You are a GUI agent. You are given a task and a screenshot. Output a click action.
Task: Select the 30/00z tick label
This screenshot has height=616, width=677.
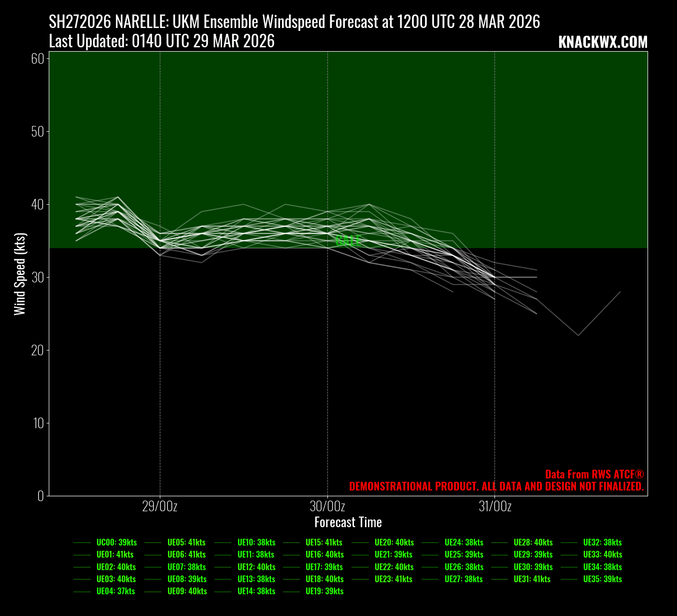pos(327,507)
